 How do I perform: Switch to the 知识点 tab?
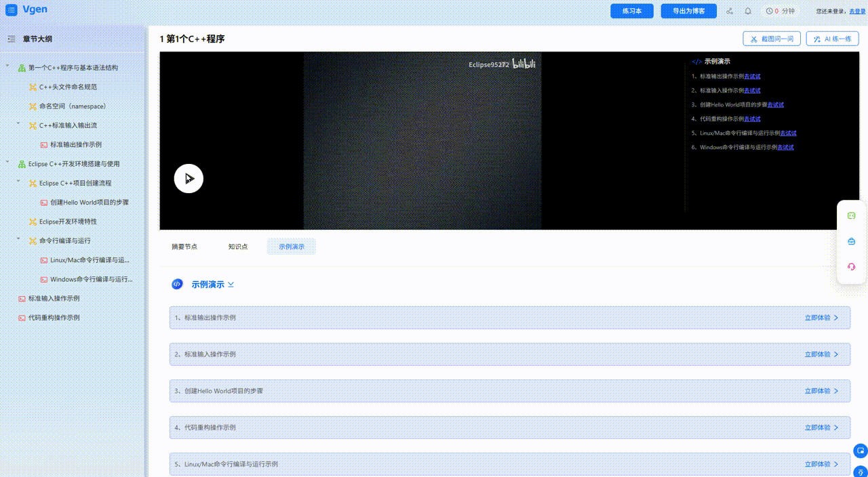click(238, 247)
